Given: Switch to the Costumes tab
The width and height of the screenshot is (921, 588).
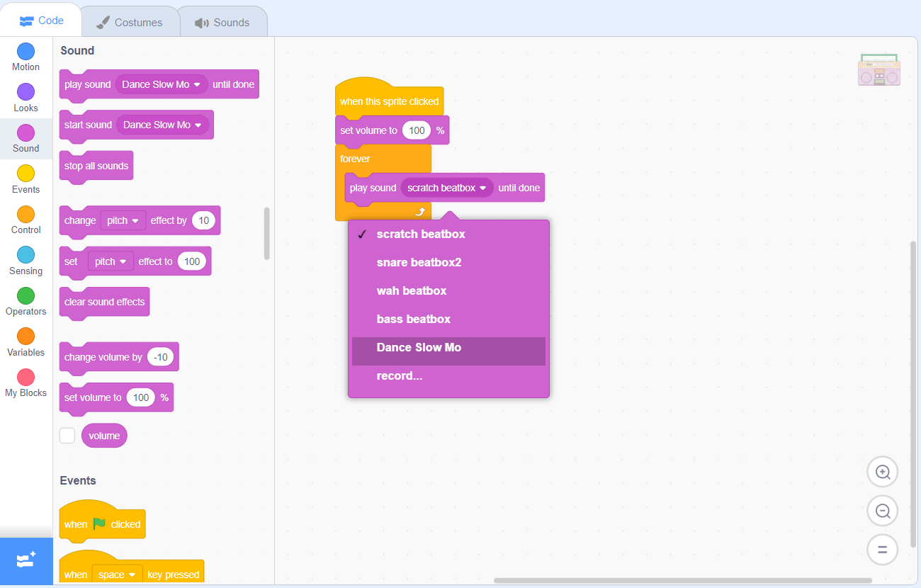Looking at the screenshot, I should (130, 22).
